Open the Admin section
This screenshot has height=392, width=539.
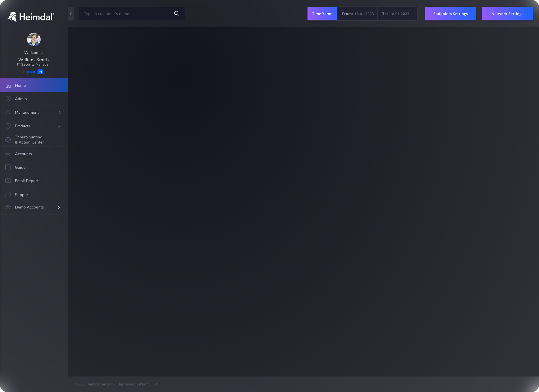[x=34, y=99]
